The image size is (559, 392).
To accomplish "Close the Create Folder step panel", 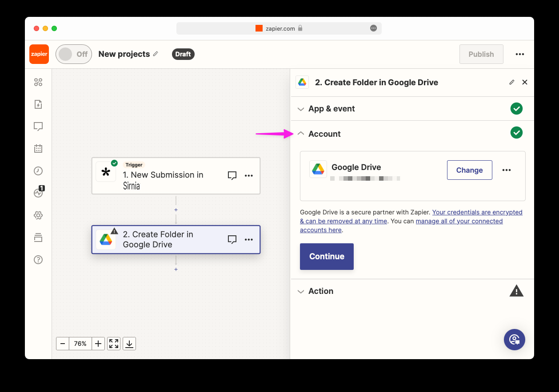I will (525, 82).
